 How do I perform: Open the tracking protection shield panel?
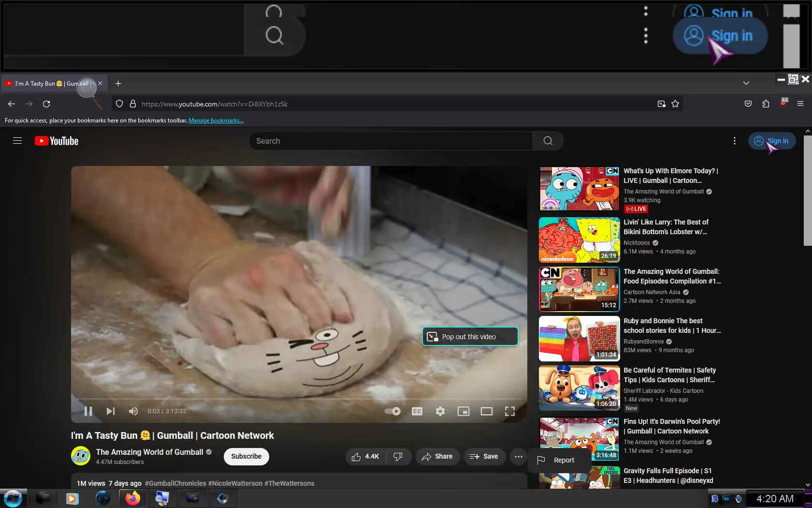pyautogui.click(x=119, y=104)
